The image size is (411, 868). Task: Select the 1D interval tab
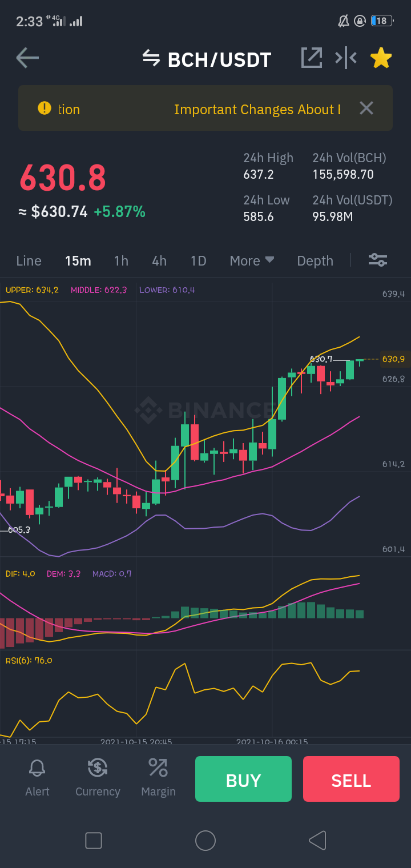198,260
